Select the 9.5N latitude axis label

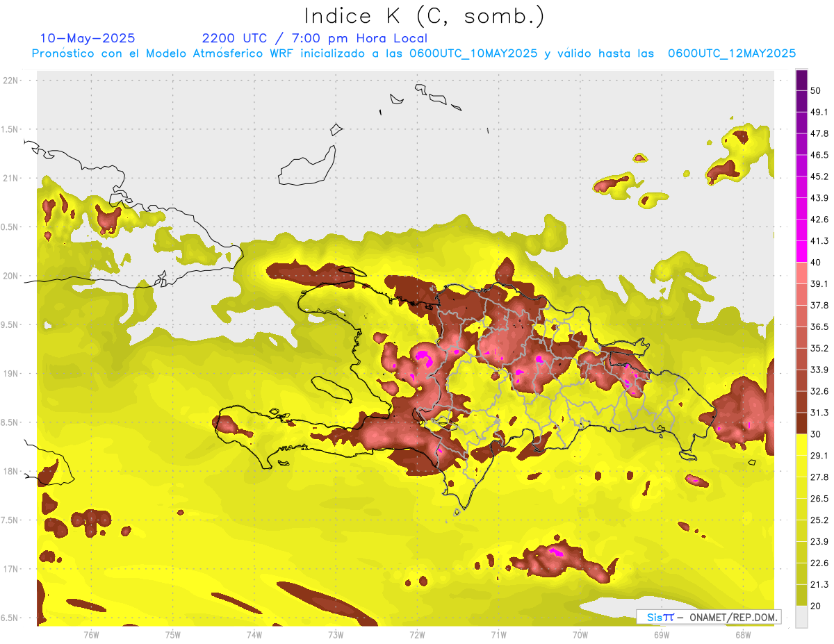pos(11,324)
